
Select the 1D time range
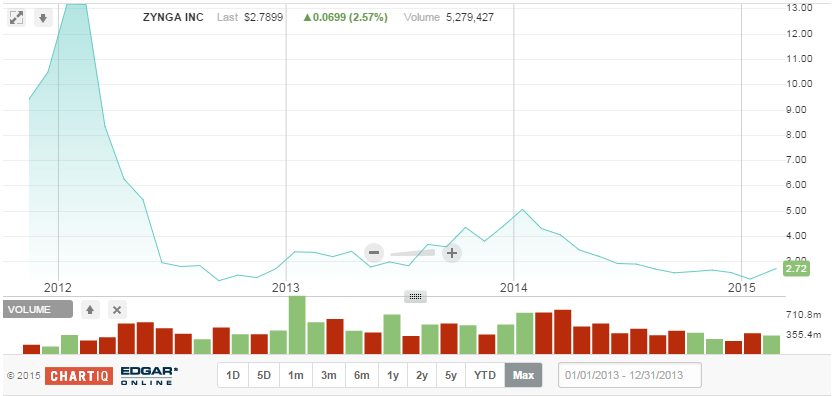click(233, 375)
